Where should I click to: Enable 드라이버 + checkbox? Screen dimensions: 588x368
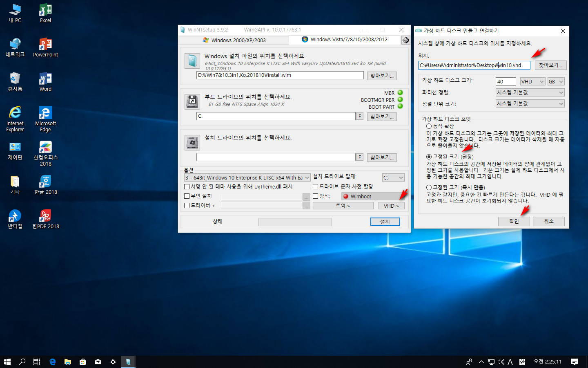(x=187, y=206)
